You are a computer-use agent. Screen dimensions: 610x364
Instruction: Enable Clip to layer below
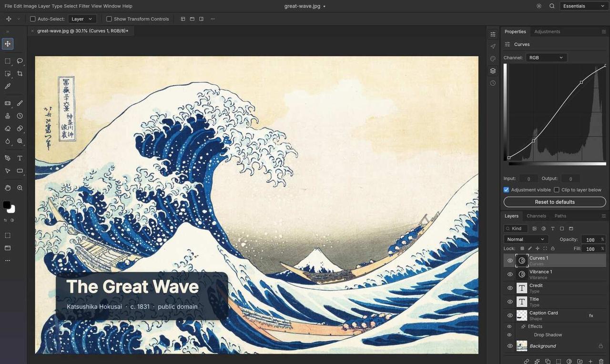tap(557, 190)
